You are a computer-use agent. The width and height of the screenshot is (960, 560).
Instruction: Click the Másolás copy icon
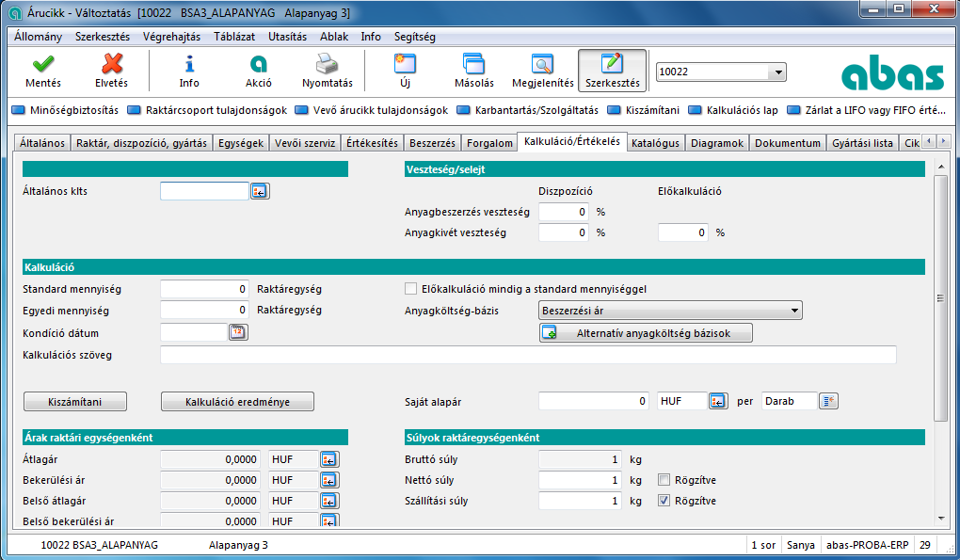click(x=473, y=64)
